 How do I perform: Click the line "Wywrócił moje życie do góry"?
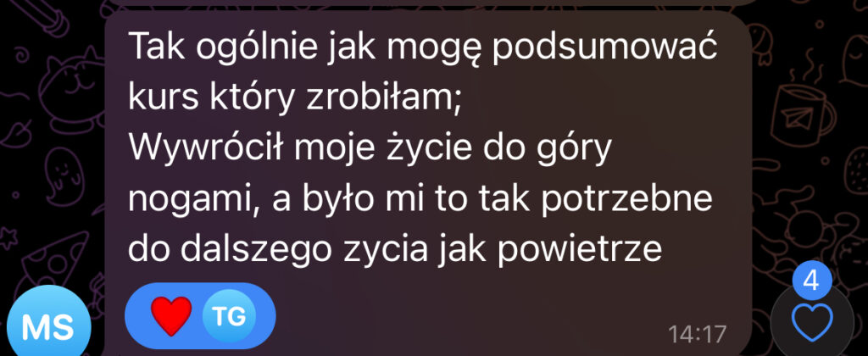[370, 147]
